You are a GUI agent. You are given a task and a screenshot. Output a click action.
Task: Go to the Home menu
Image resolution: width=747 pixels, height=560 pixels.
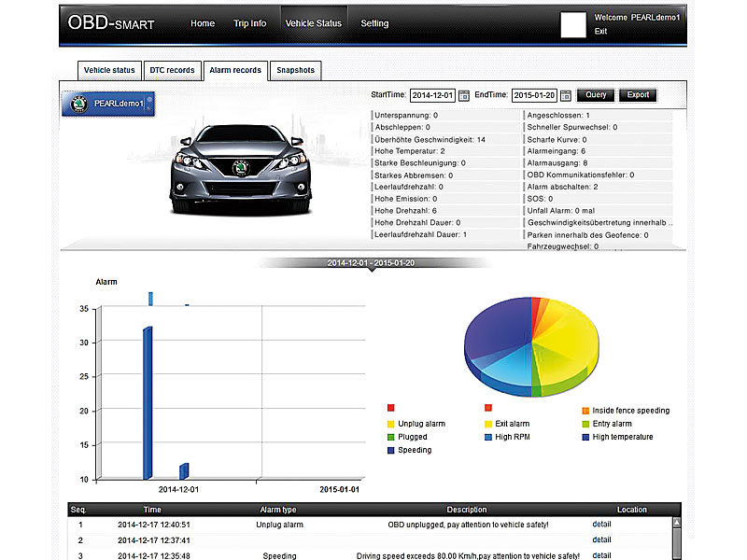(203, 23)
